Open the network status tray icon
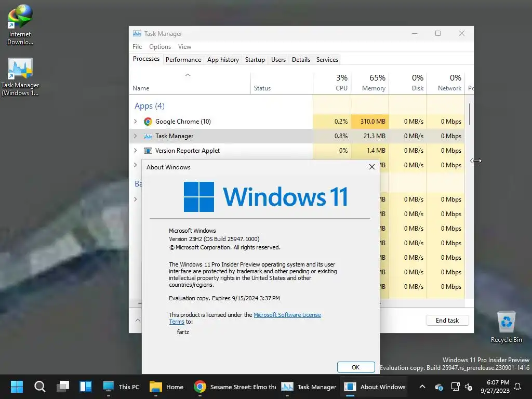The width and height of the screenshot is (532, 399). (455, 387)
